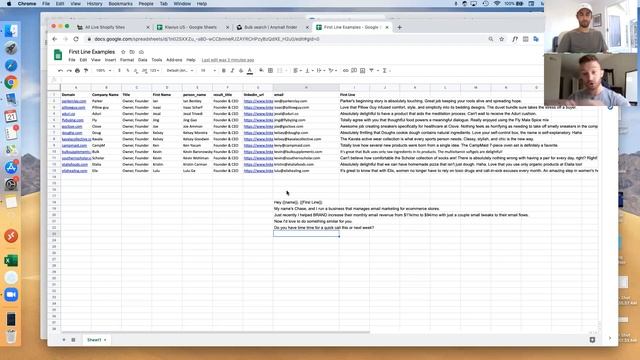Image resolution: width=640 pixels, height=360 pixels.
Task: Open the Insert menu in Sheets
Action: point(110,60)
